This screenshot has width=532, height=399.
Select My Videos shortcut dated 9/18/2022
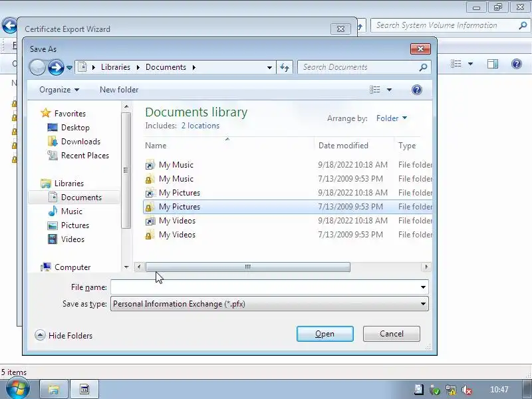pyautogui.click(x=288, y=221)
